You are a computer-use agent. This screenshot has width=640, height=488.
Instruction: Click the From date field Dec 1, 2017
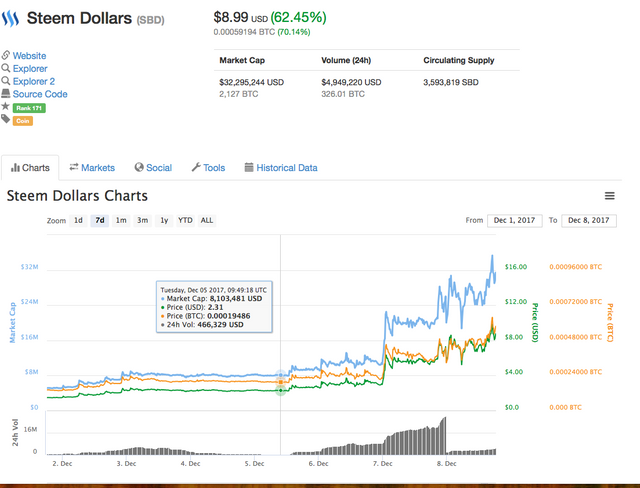point(515,220)
